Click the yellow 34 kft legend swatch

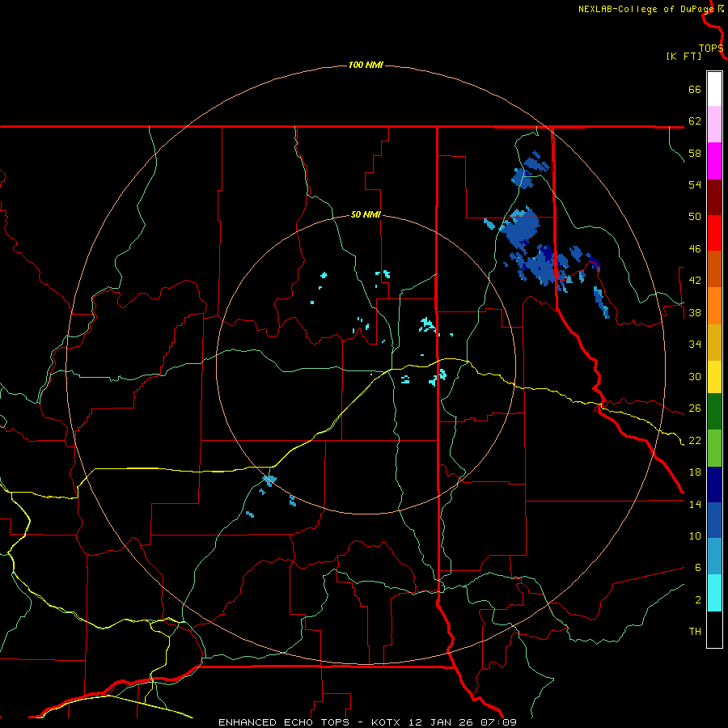714,377
